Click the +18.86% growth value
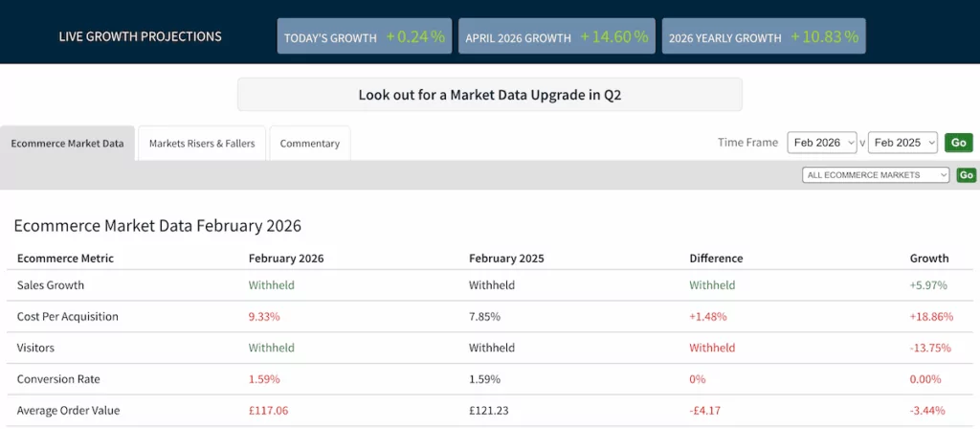Viewport: 980px width, 429px height. click(932, 316)
